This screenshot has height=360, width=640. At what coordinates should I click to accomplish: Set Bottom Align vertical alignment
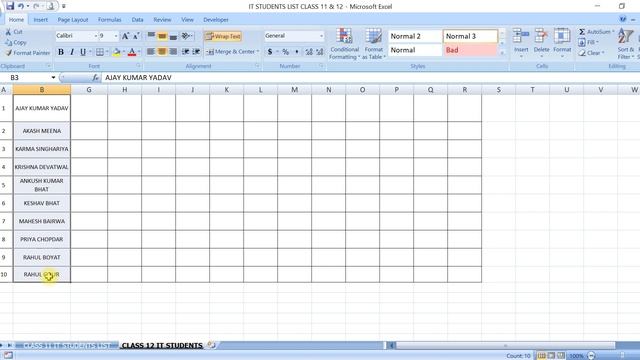tap(173, 36)
